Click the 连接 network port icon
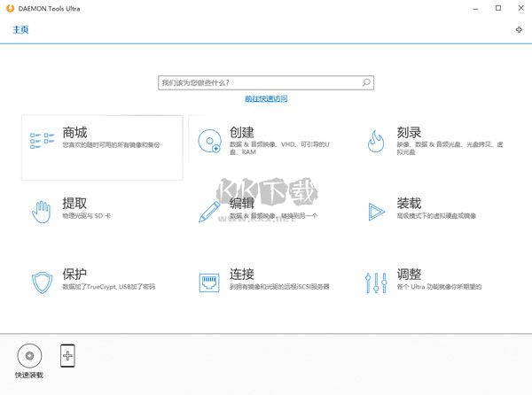 pos(209,283)
